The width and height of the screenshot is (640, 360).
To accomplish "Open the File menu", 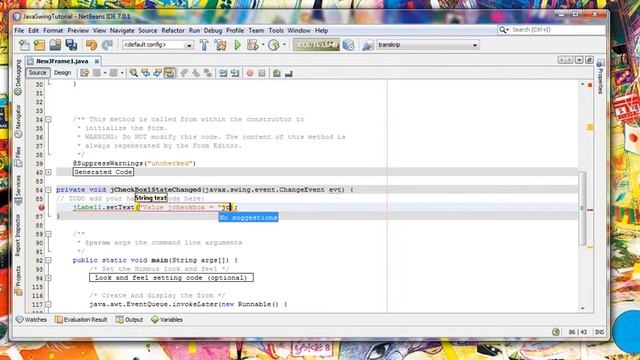I will click(19, 30).
